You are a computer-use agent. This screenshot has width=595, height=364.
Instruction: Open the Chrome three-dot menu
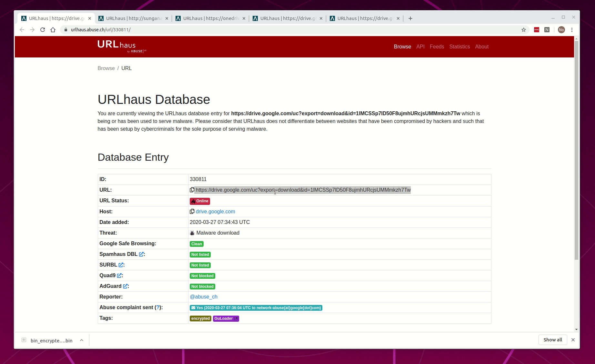tap(572, 30)
